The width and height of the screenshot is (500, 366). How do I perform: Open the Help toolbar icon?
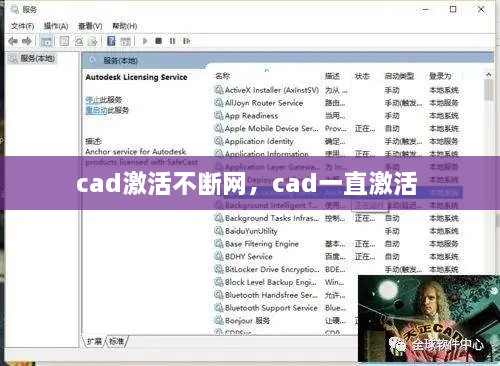tap(111, 41)
